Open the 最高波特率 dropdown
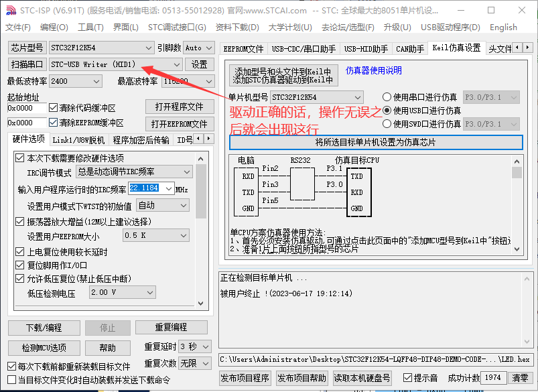Viewport: 538px width, 392px height. [188, 81]
